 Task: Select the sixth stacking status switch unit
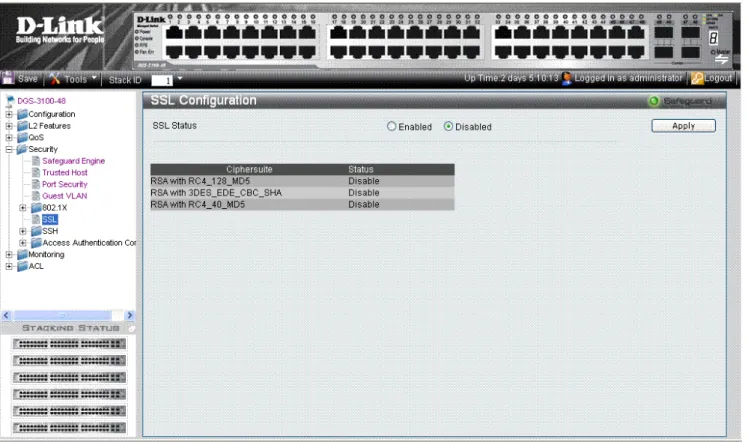coord(70,428)
